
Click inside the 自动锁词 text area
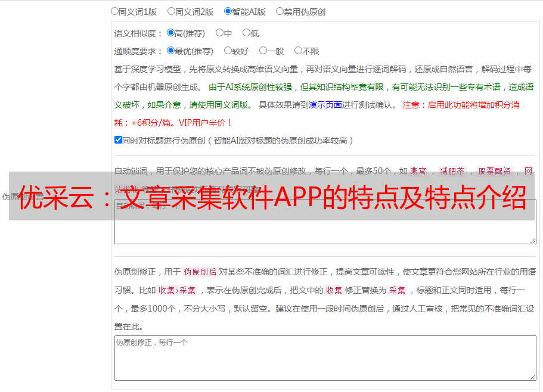[325, 222]
